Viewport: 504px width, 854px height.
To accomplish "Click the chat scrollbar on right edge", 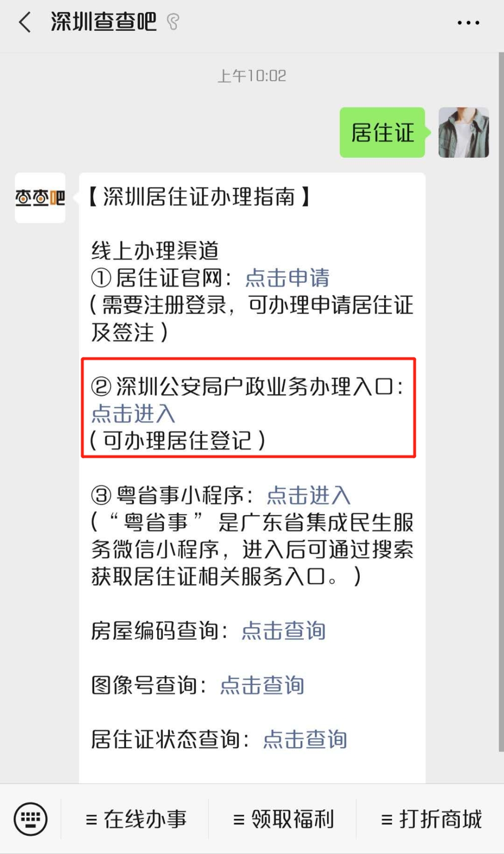I will pos(501,401).
